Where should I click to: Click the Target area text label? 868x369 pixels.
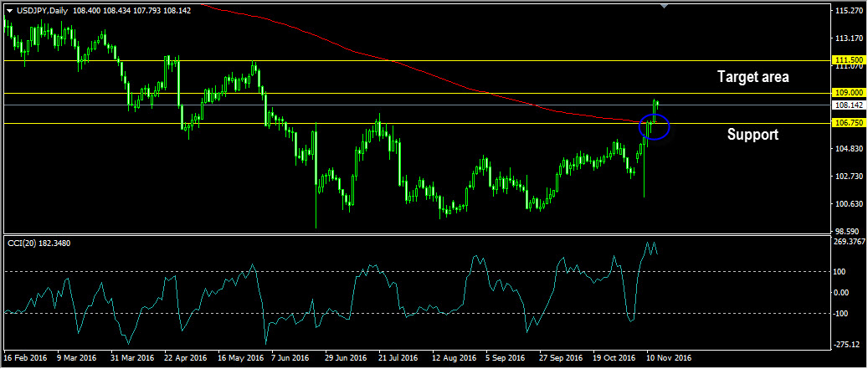[x=752, y=77]
